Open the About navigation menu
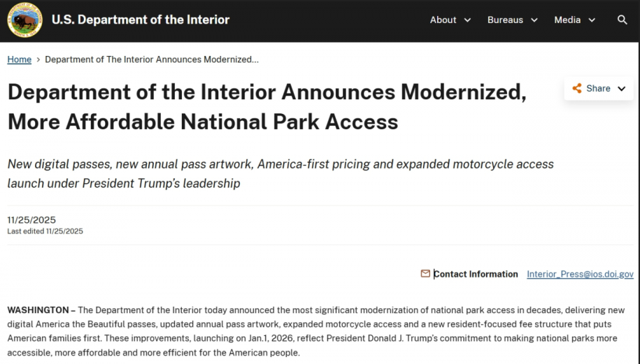The image size is (640, 364). click(x=443, y=20)
